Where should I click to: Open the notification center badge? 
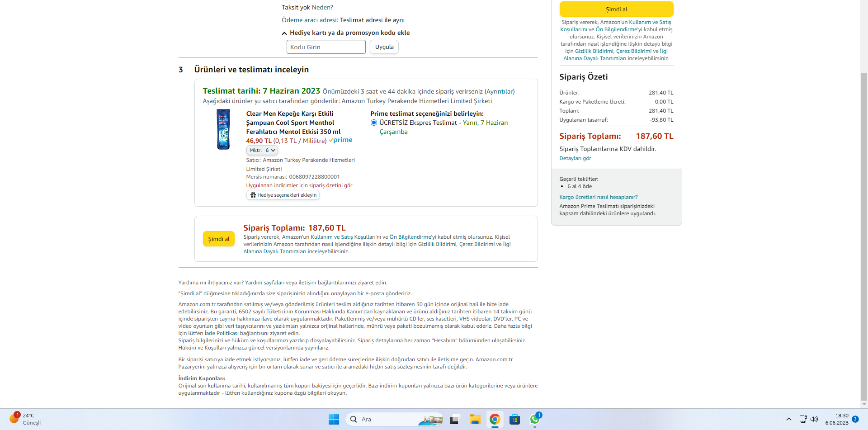pos(855,419)
